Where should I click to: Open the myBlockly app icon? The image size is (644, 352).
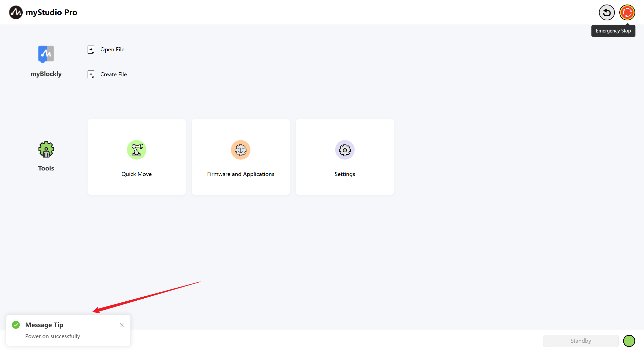46,54
